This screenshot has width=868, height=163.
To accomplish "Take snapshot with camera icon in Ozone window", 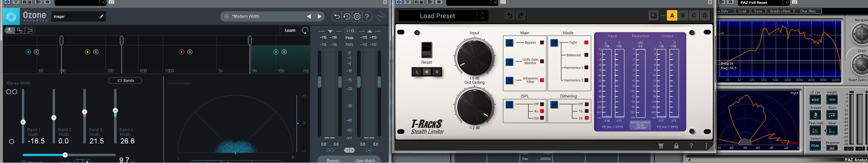I will click(x=111, y=2).
